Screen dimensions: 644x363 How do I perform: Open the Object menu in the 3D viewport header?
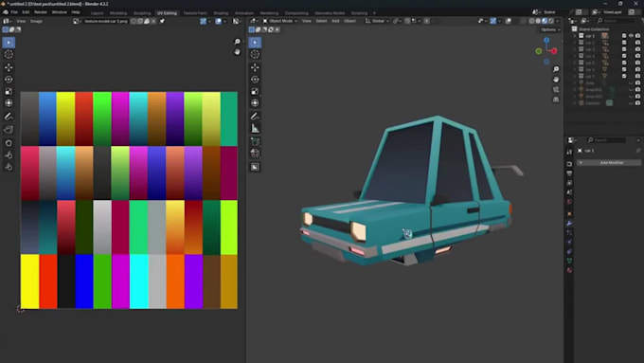coord(349,21)
